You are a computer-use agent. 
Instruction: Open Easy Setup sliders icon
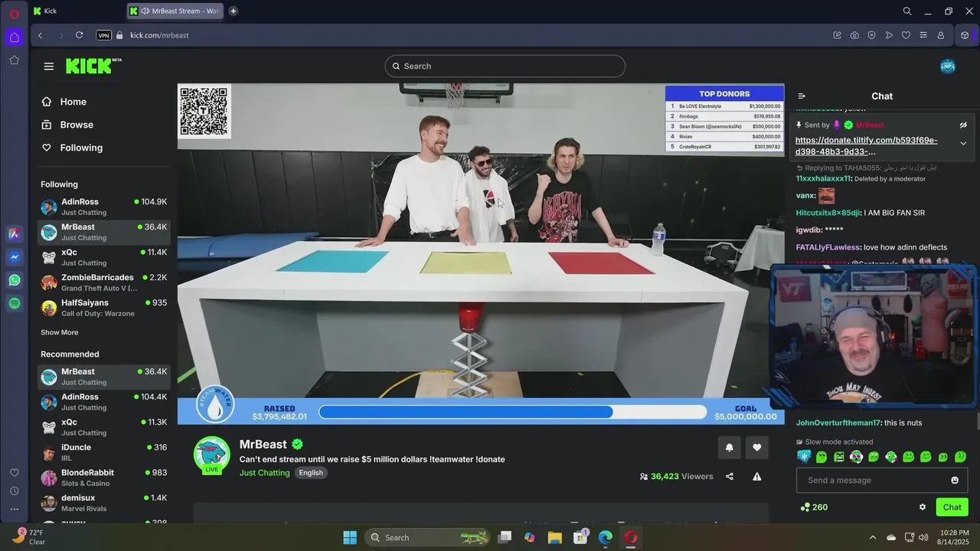(x=923, y=35)
